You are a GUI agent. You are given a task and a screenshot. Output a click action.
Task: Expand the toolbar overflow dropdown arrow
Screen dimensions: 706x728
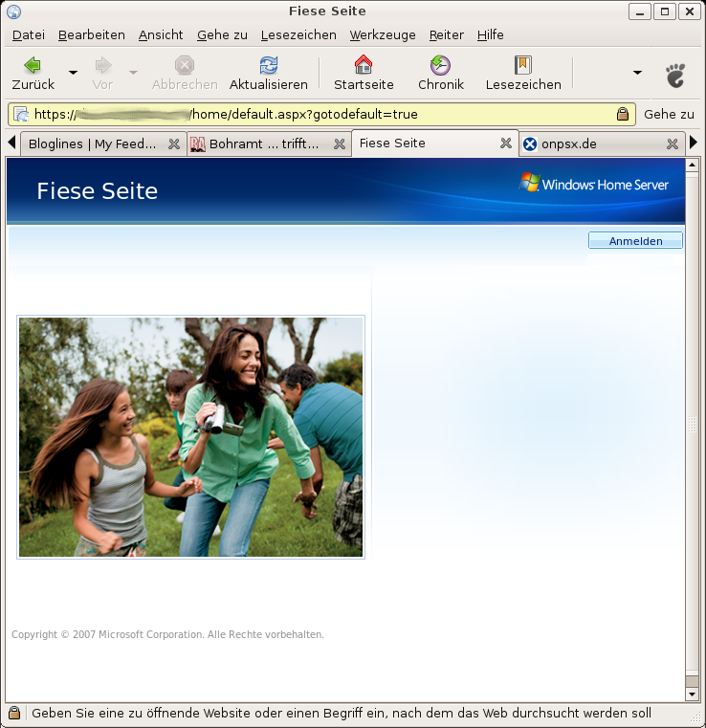[637, 73]
